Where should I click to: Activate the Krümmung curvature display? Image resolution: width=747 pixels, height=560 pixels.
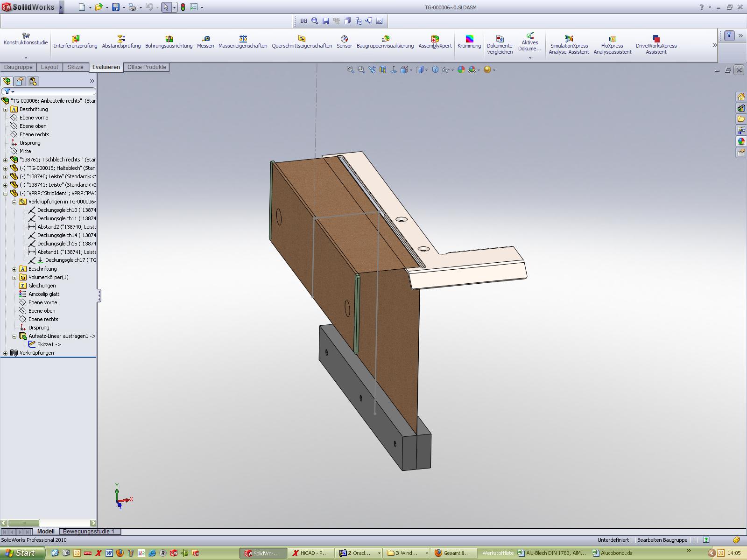pos(469,42)
